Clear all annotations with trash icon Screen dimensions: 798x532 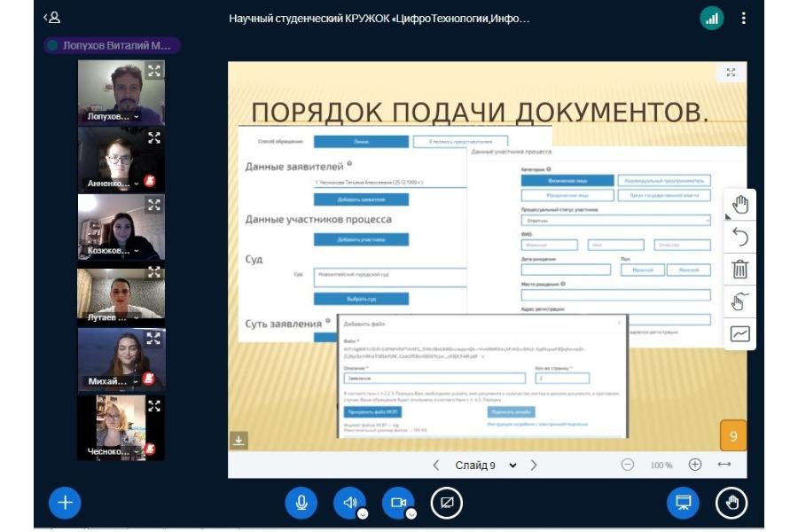pyautogui.click(x=740, y=270)
